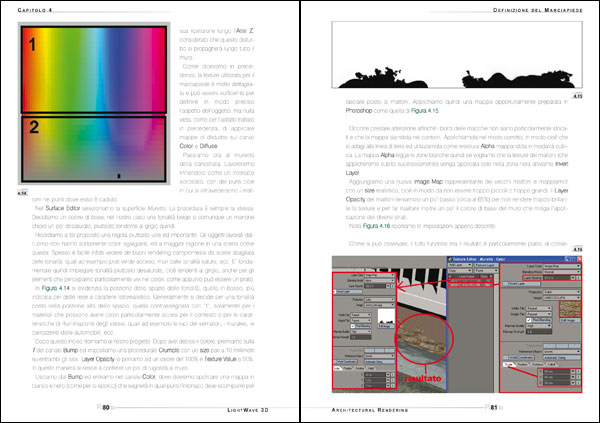
Task: Switch to Position tab in Texture Editor window
Action: pos(523,364)
